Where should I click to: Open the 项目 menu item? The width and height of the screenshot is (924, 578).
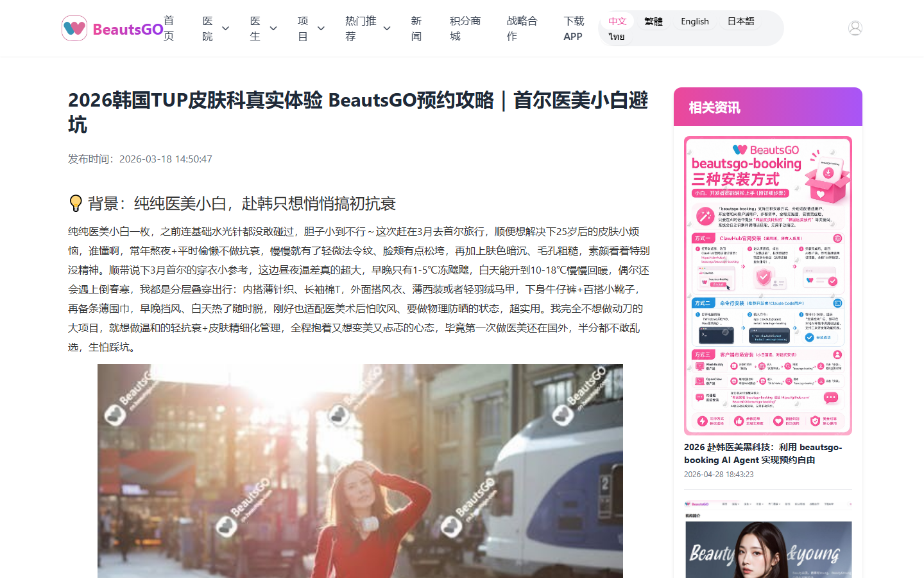pyautogui.click(x=303, y=28)
